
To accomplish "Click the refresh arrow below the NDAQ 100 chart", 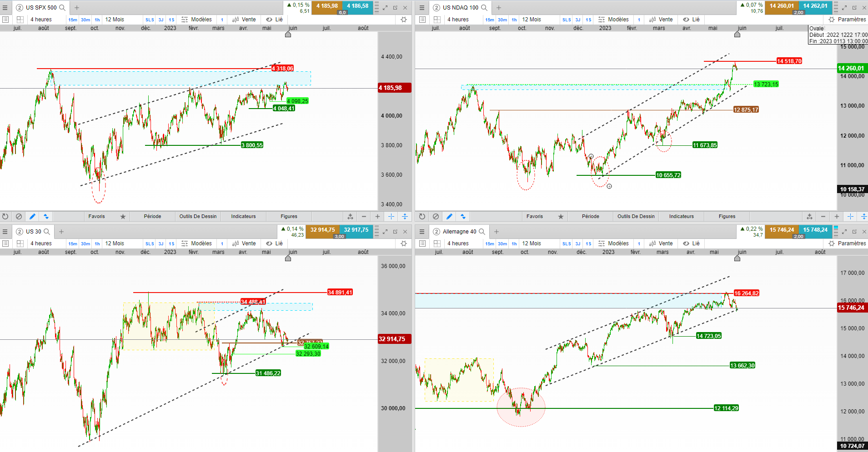I will (x=422, y=217).
